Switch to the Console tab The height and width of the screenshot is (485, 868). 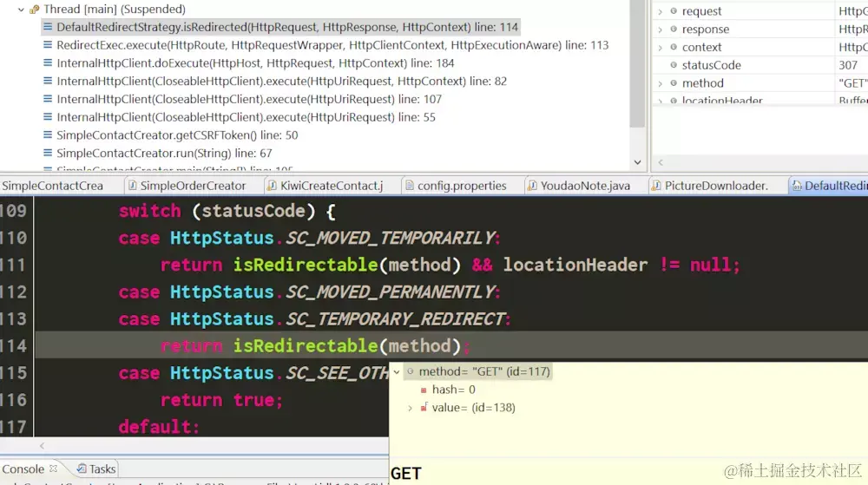coord(23,469)
